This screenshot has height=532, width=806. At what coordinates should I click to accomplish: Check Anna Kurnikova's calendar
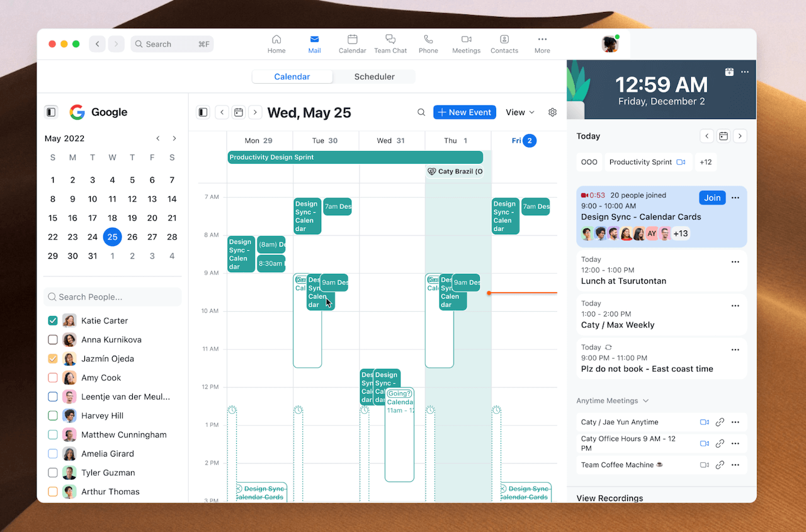tap(53, 340)
